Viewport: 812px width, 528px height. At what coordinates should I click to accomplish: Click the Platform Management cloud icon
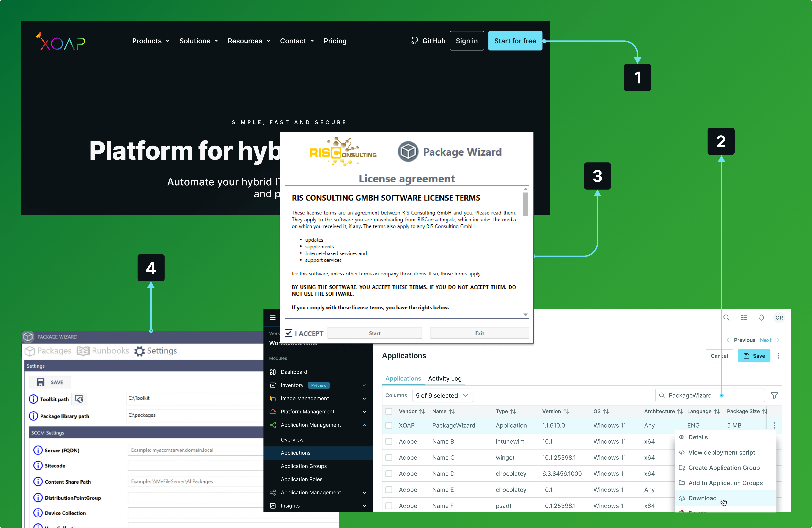pos(273,412)
